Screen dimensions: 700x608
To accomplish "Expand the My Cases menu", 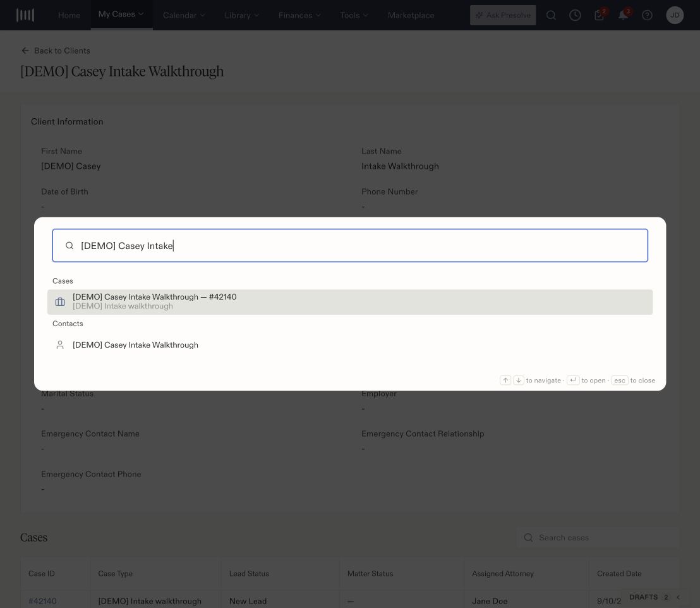I will coord(121,15).
